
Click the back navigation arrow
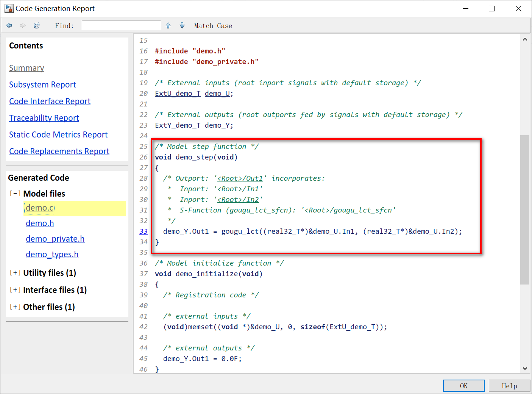9,25
